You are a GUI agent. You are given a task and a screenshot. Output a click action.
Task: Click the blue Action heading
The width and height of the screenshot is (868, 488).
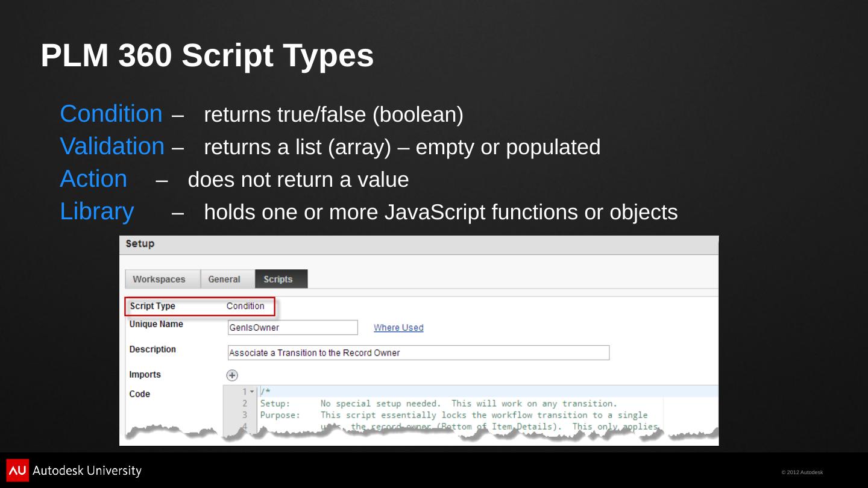[93, 179]
